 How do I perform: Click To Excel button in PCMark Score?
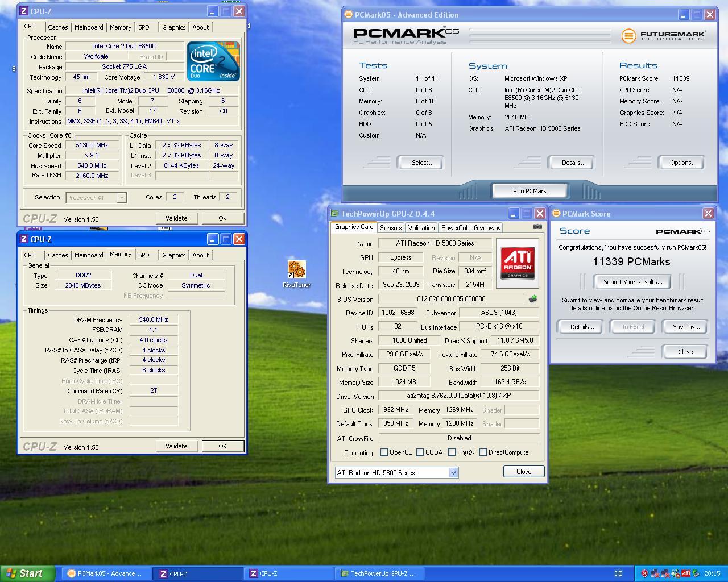pyautogui.click(x=632, y=327)
